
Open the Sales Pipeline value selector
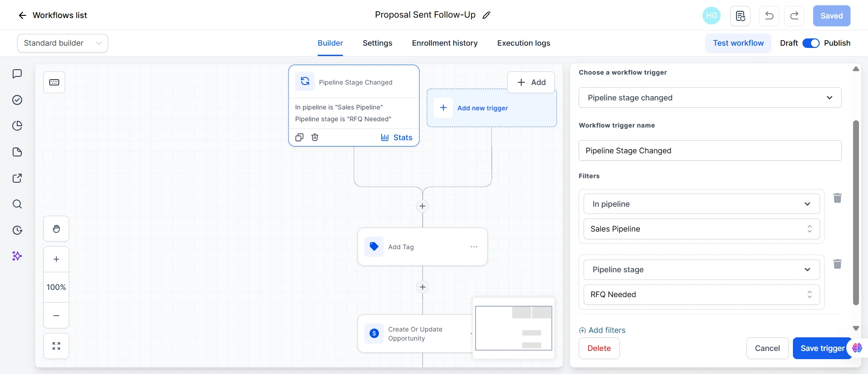pos(702,229)
